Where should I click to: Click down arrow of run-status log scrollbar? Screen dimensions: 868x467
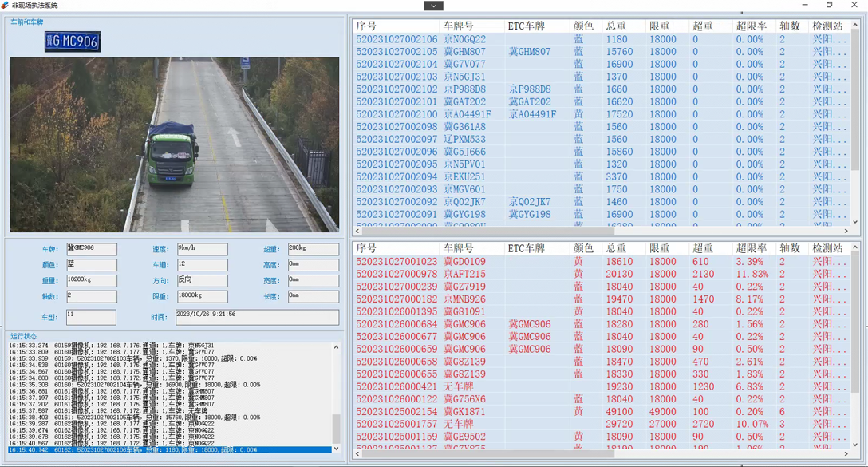336,449
